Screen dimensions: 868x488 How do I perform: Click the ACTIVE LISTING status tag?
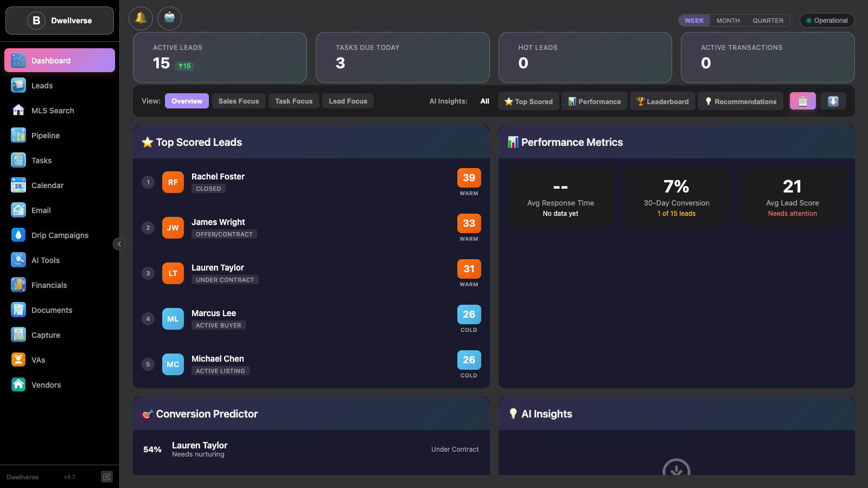[x=220, y=371]
